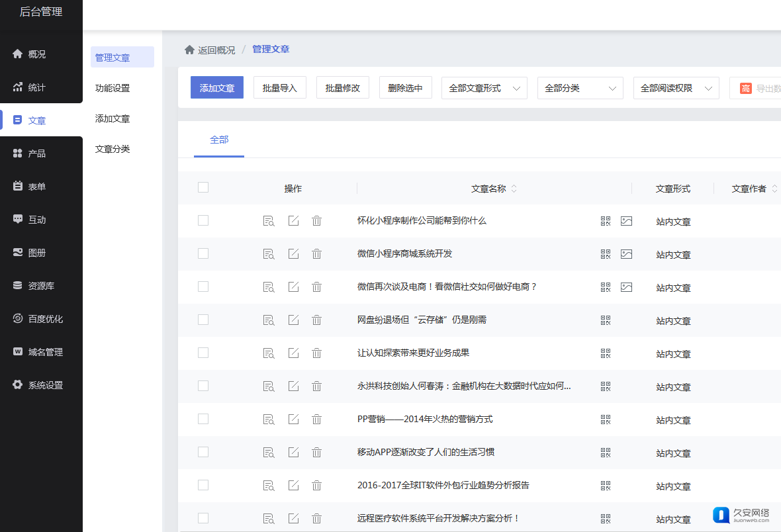Image resolution: width=781 pixels, height=532 pixels.
Task: Preview the 网盘纷退场 article
Action: (269, 320)
